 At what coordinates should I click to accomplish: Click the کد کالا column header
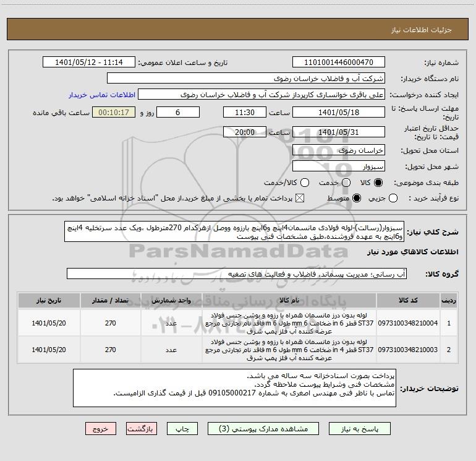pos(408,300)
